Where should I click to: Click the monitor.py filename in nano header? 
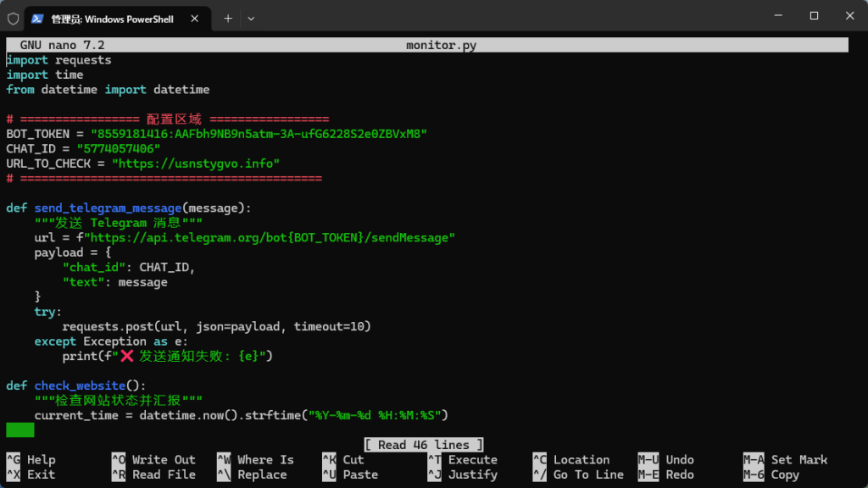(441, 46)
